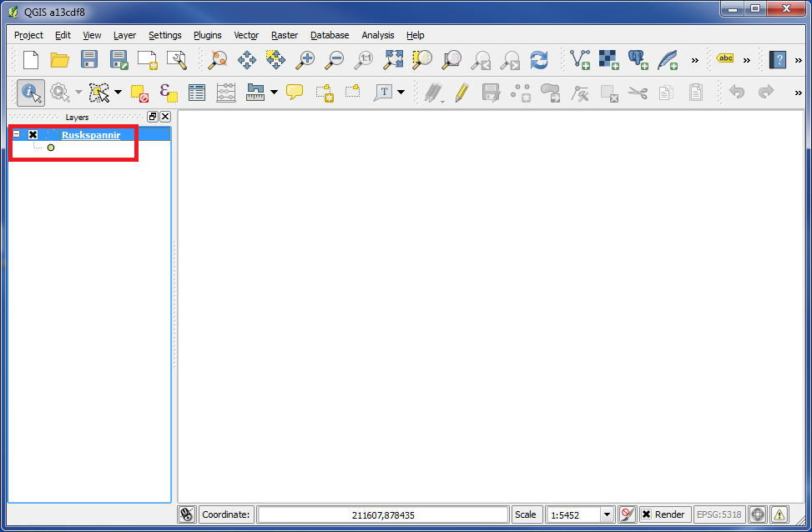The image size is (812, 532).
Task: Toggle the Render checkbox in status bar
Action: tap(646, 514)
